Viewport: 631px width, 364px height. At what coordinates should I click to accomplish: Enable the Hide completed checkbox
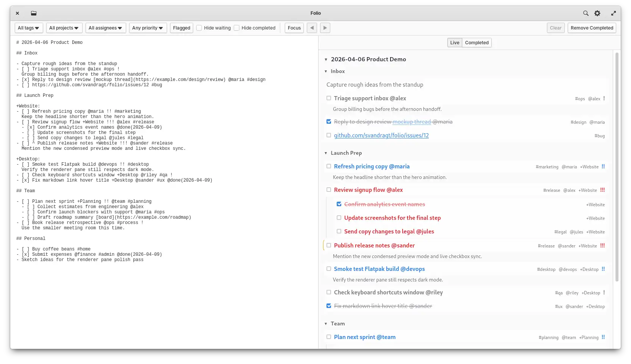(x=237, y=28)
